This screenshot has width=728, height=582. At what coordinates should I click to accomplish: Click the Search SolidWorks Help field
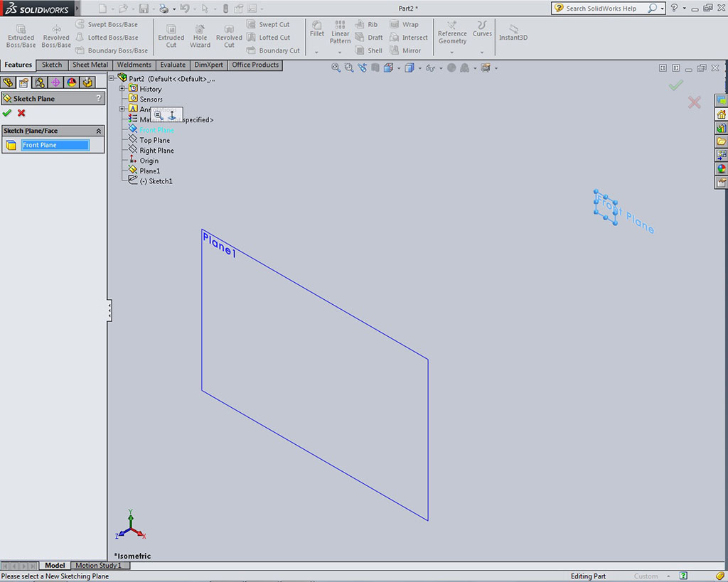pos(606,9)
